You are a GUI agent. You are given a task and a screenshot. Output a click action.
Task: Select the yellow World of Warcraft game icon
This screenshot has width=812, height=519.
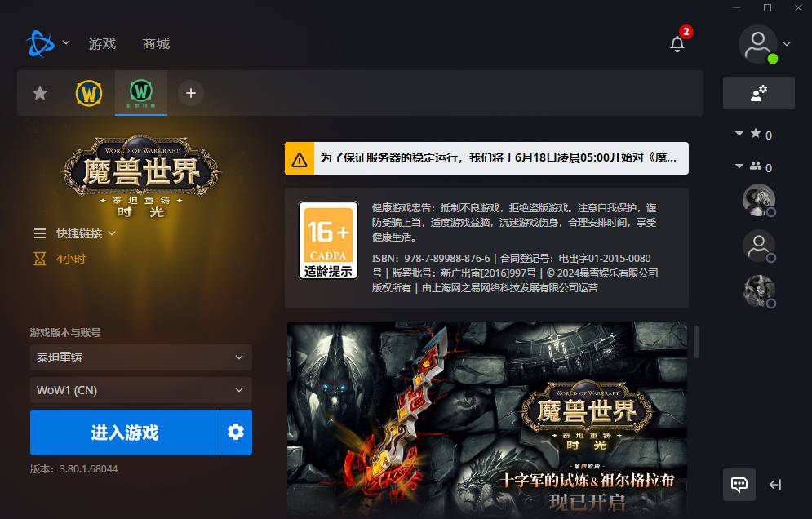89,93
